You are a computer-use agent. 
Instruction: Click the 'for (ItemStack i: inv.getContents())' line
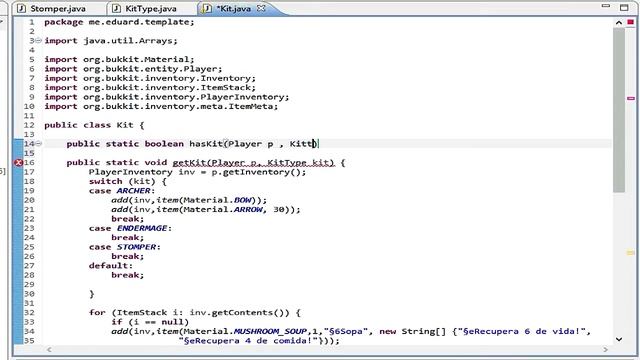[195, 313]
